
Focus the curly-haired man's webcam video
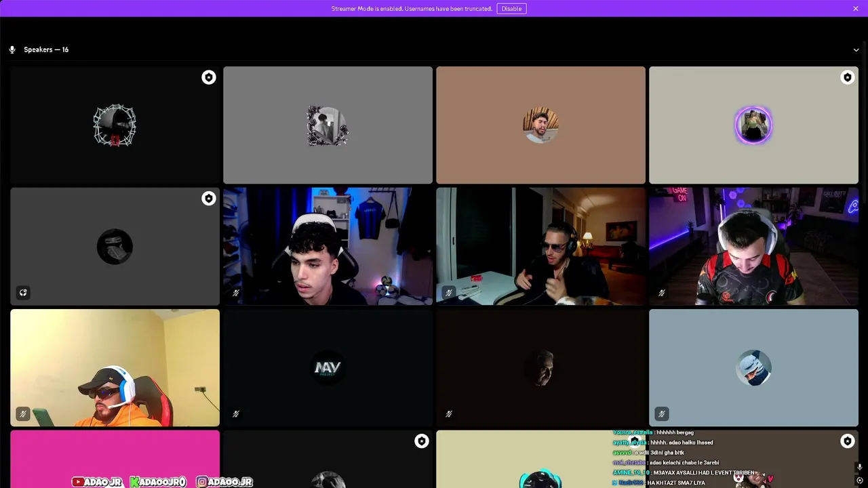pyautogui.click(x=328, y=247)
